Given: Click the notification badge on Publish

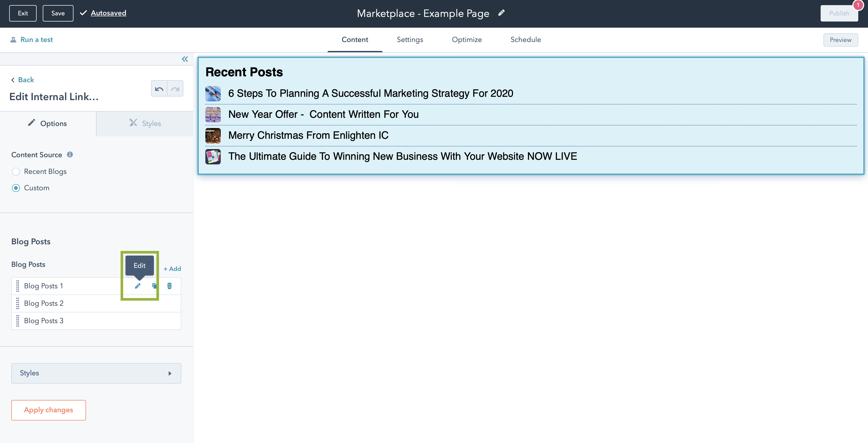Looking at the screenshot, I should [x=858, y=5].
